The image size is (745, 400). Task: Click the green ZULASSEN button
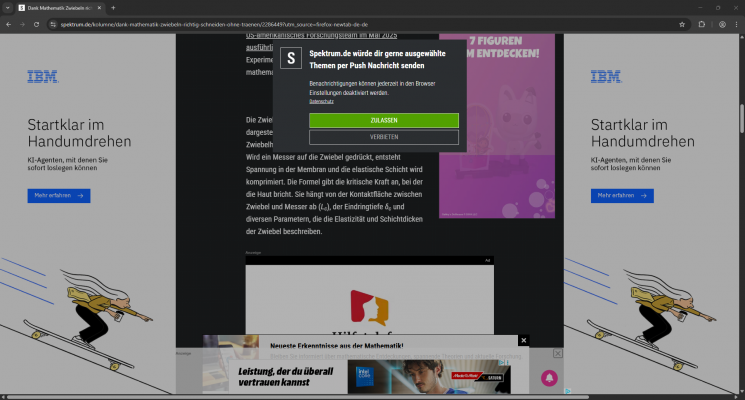(x=383, y=120)
